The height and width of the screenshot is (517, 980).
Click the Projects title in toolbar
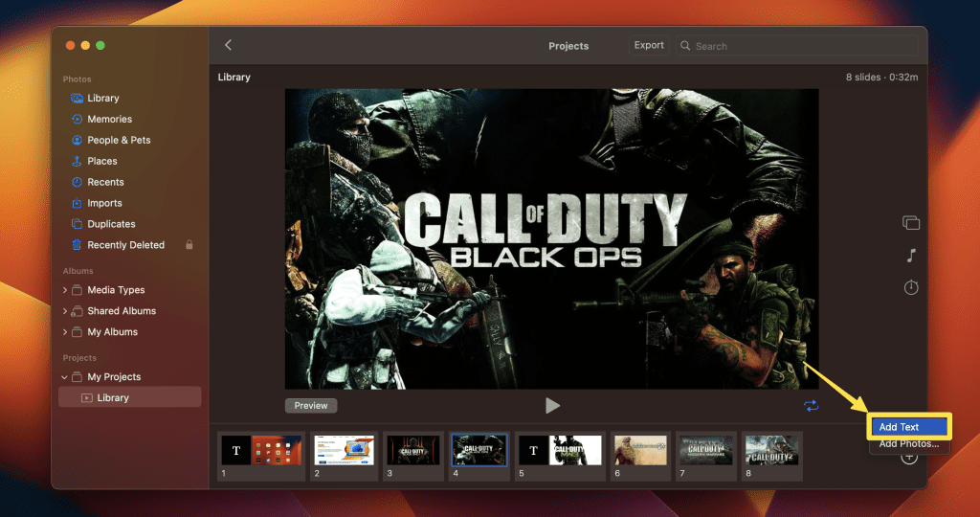(568, 46)
